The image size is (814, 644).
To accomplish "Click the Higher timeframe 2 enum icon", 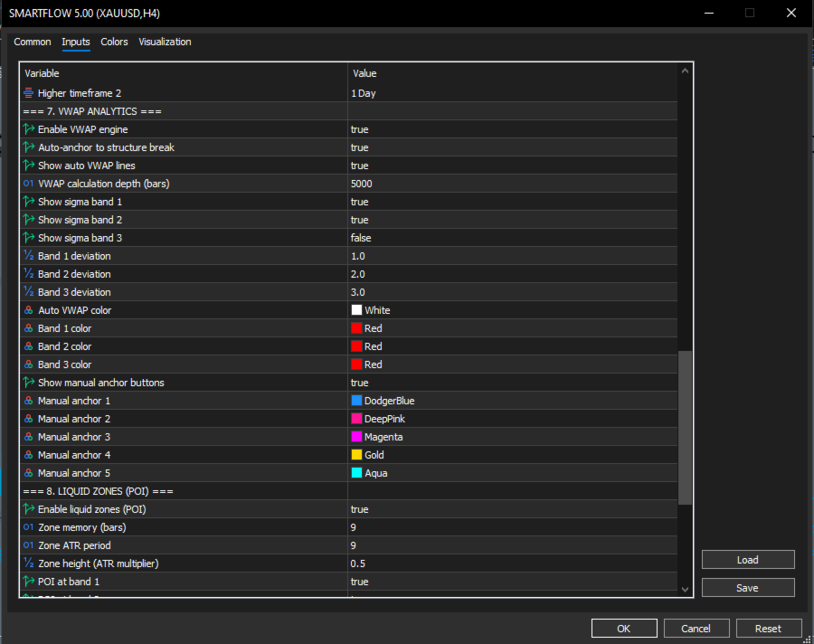I will 29,93.
